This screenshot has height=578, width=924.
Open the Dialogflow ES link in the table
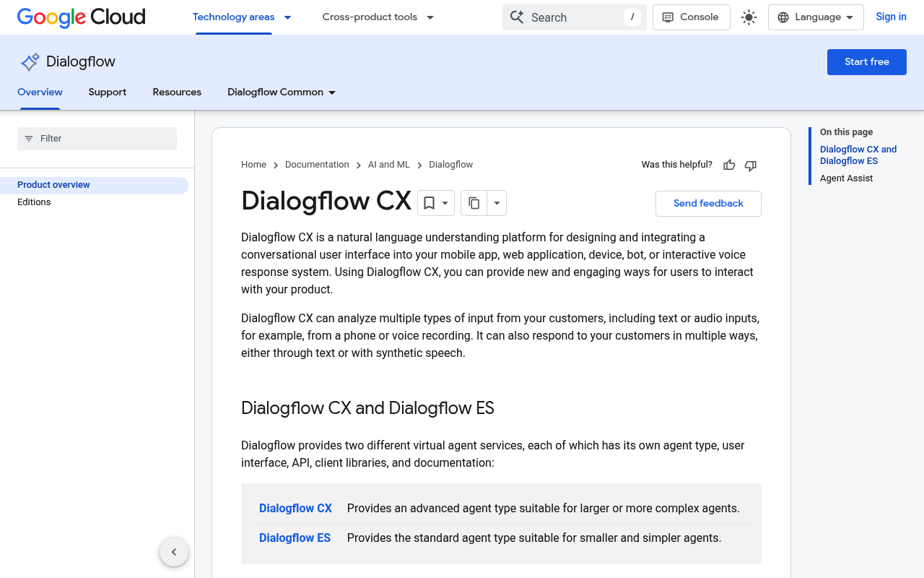pyautogui.click(x=295, y=538)
